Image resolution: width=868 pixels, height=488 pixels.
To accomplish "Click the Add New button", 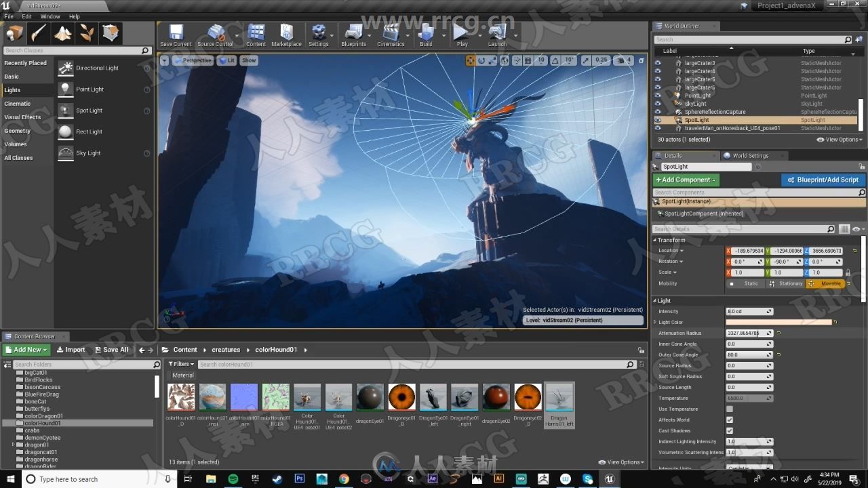I will coord(26,350).
